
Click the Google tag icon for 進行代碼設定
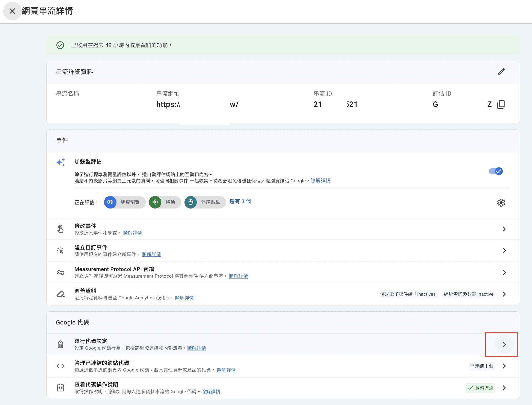click(x=60, y=344)
